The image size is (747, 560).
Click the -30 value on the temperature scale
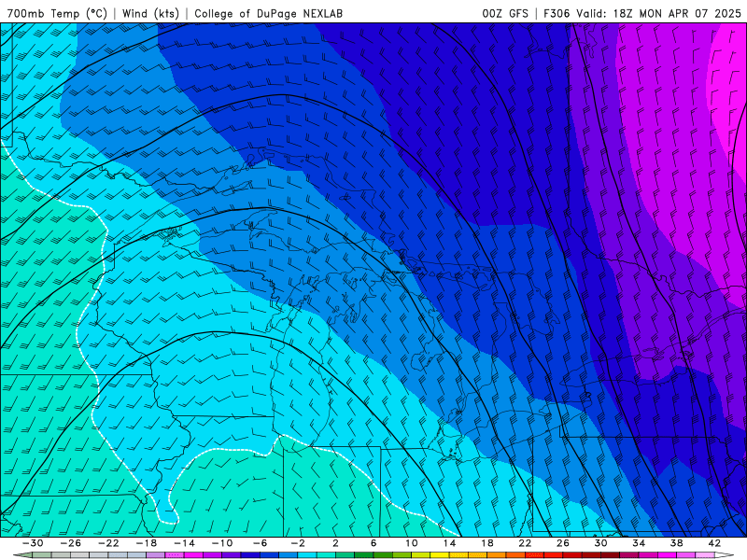click(x=33, y=543)
